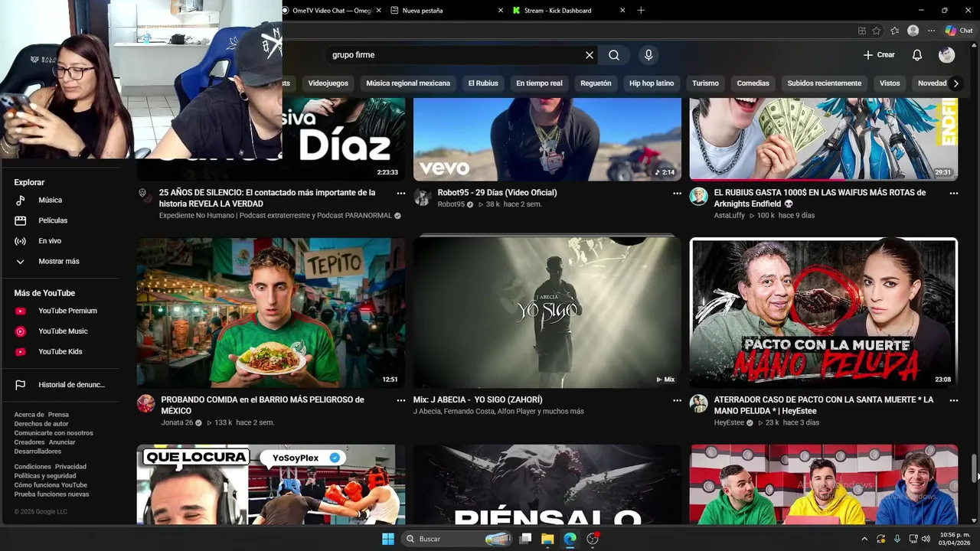Open options menu for Mix J ABECIA video
Image resolution: width=980 pixels, height=551 pixels.
(x=677, y=400)
